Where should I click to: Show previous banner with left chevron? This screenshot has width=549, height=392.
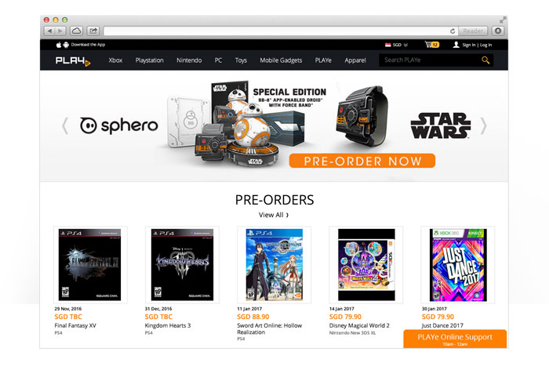tap(65, 126)
